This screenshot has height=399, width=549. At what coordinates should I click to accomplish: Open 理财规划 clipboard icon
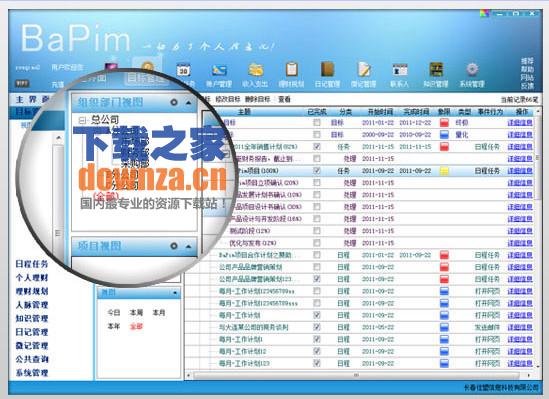(x=291, y=69)
